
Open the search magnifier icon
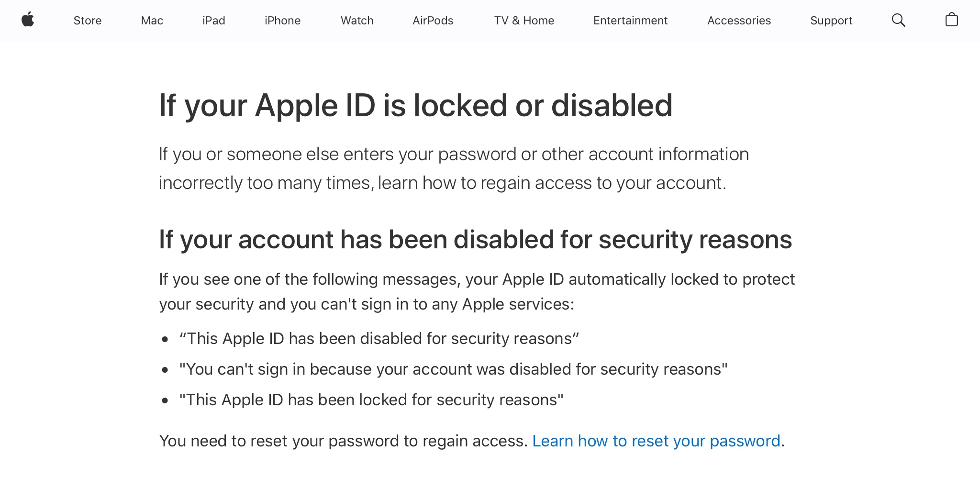tap(898, 20)
